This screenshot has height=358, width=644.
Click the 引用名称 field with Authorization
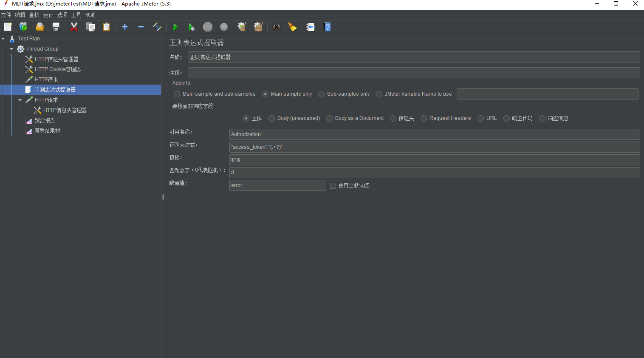[x=435, y=134]
